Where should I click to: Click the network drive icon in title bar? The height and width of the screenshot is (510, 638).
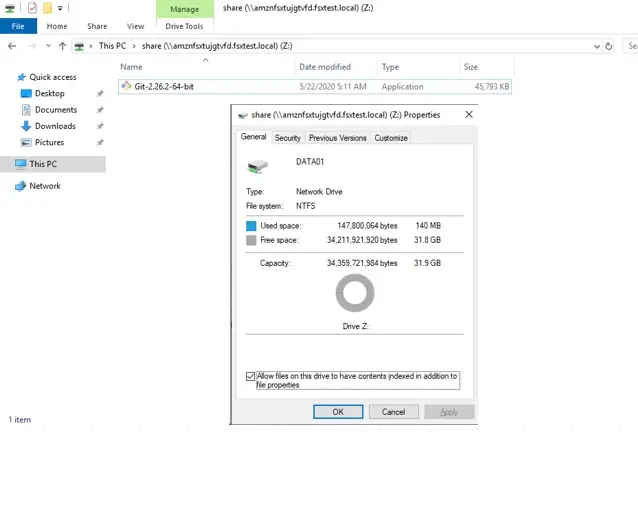9,8
